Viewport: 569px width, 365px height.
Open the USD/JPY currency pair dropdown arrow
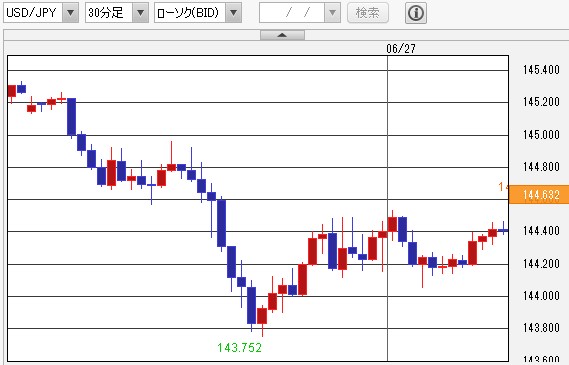[x=70, y=13]
